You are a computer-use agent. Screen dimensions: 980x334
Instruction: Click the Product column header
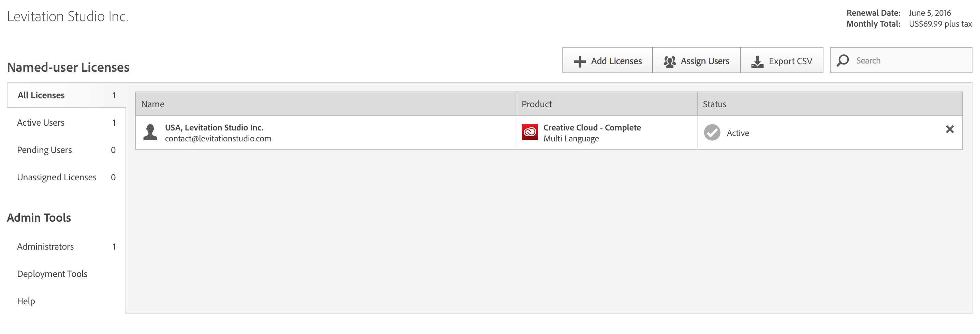tap(536, 104)
